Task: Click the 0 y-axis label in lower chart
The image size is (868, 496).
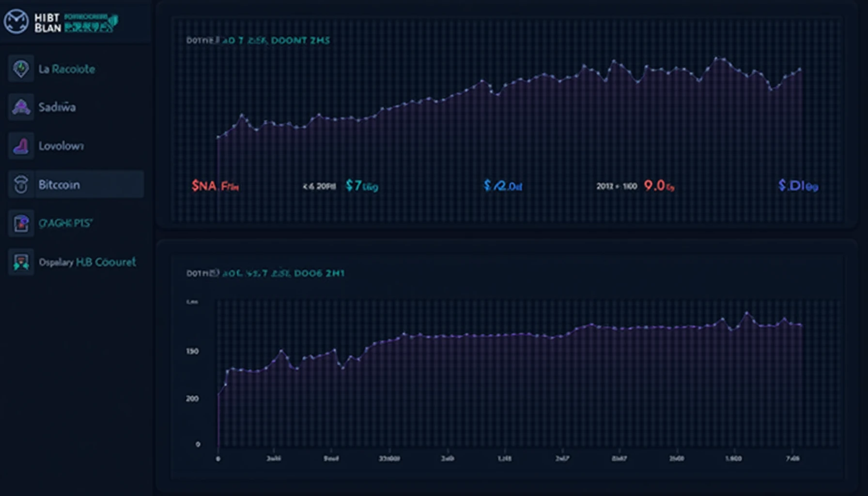Action: [198, 444]
